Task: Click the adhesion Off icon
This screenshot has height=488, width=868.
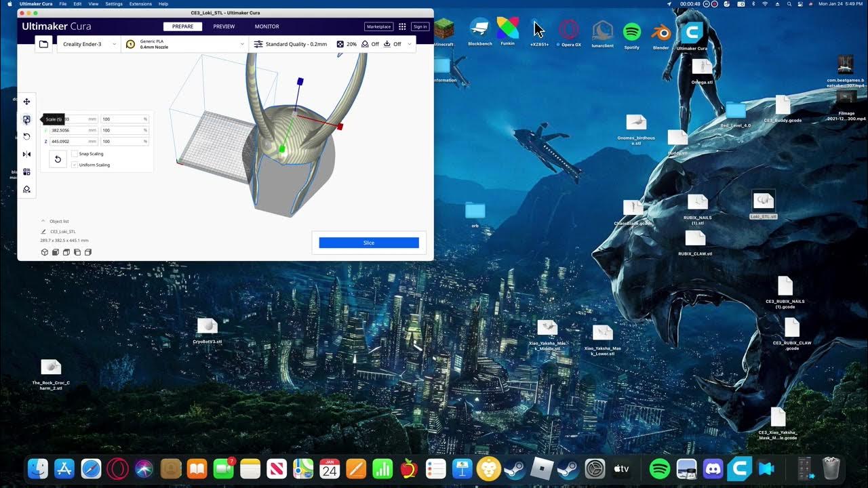Action: click(x=387, y=44)
